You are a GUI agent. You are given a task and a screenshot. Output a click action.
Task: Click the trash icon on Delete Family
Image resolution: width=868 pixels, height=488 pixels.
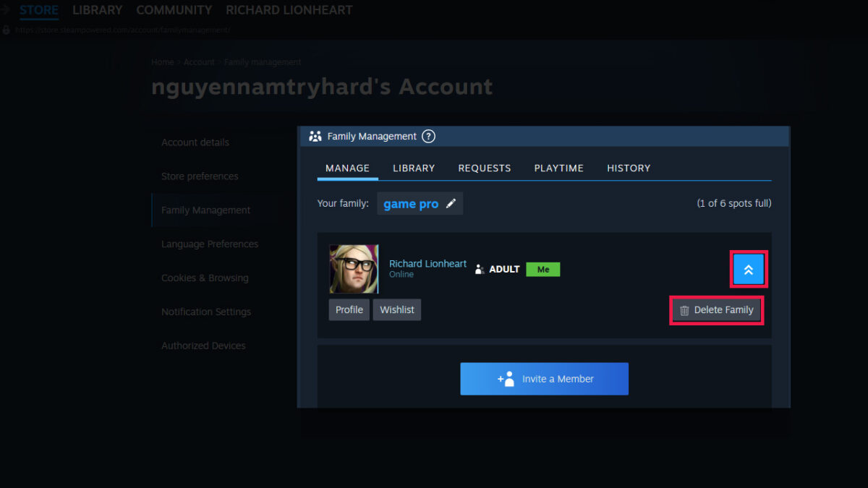[684, 310]
